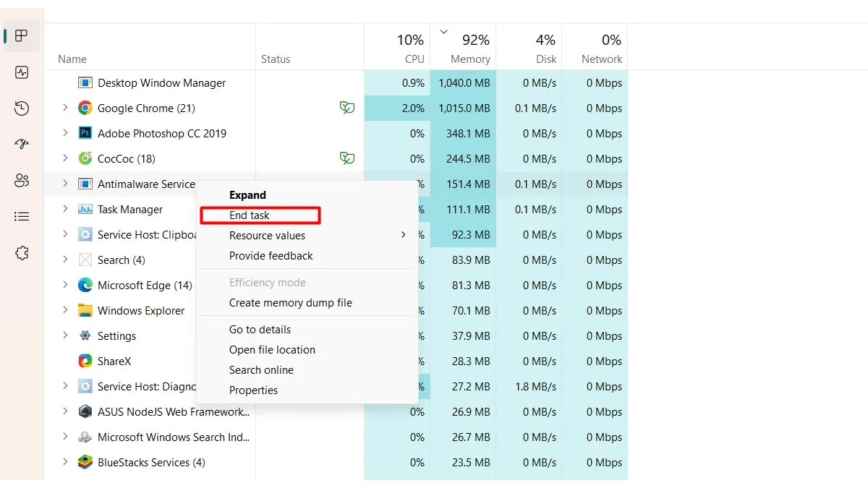The height and width of the screenshot is (488, 868).
Task: Expand Microsoft Edge process tree
Action: coord(64,285)
